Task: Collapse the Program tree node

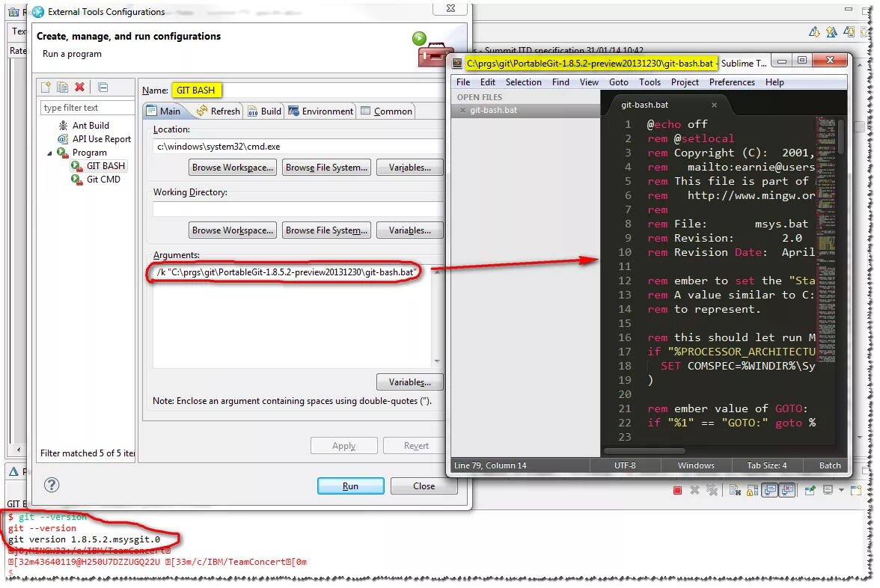Action: (x=49, y=153)
